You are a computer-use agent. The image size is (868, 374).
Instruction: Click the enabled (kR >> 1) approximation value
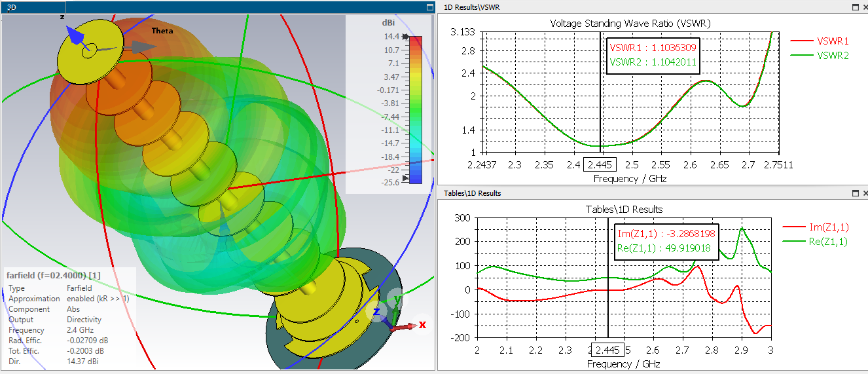click(98, 299)
